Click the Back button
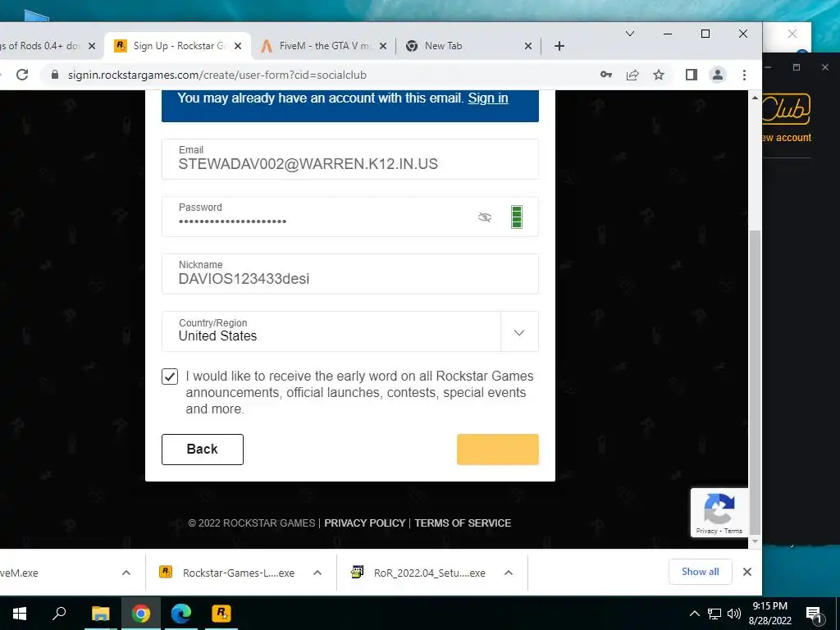The width and height of the screenshot is (840, 630). pos(203,450)
